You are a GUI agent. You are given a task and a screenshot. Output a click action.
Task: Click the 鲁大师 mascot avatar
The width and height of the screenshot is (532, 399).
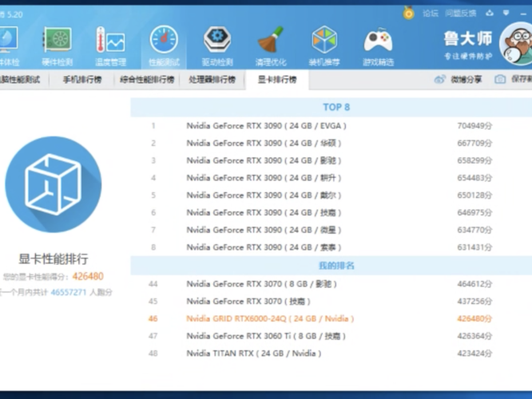click(516, 44)
